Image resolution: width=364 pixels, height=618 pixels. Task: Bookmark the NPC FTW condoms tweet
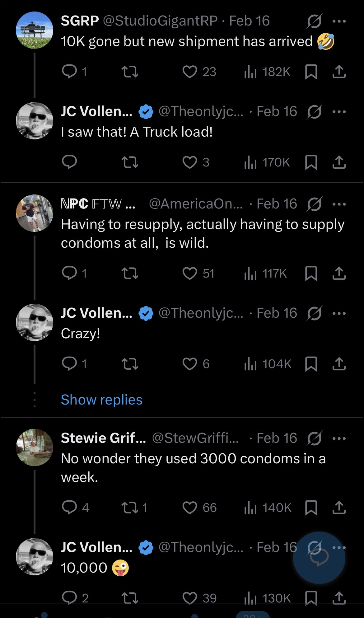pos(311,274)
